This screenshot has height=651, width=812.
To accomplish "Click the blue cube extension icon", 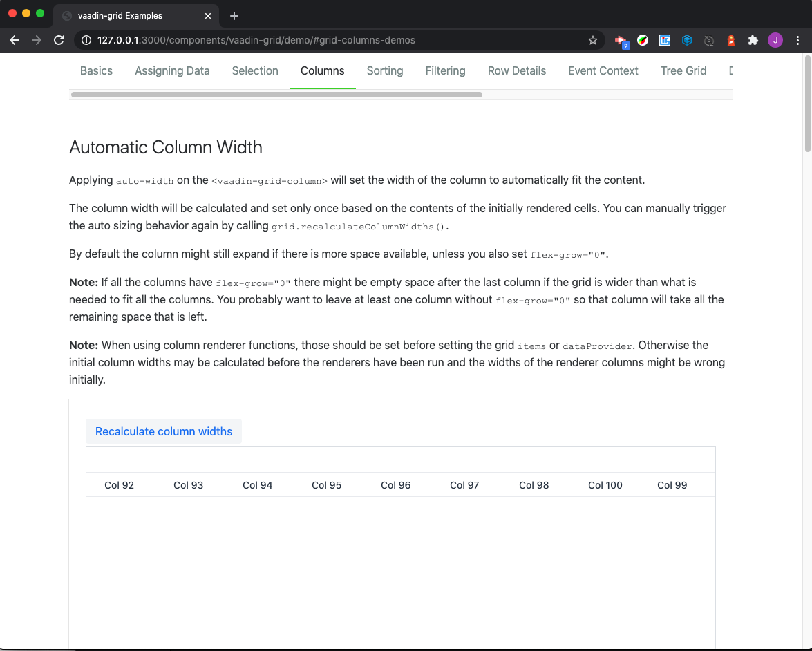I will 687,40.
